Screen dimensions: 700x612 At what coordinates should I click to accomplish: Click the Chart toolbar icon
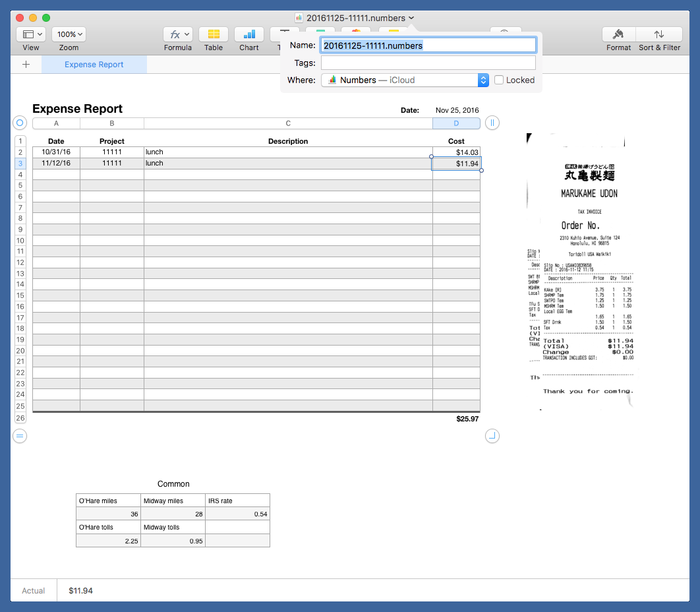[x=249, y=34]
